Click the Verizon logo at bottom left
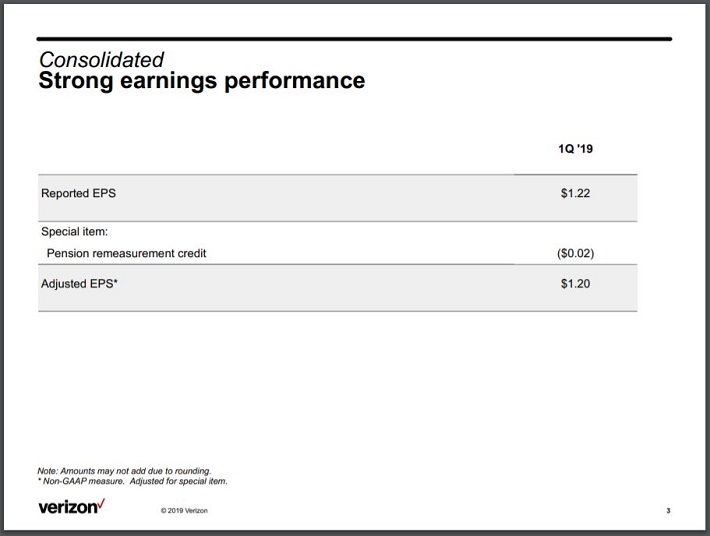This screenshot has height=536, width=710. pyautogui.click(x=69, y=507)
